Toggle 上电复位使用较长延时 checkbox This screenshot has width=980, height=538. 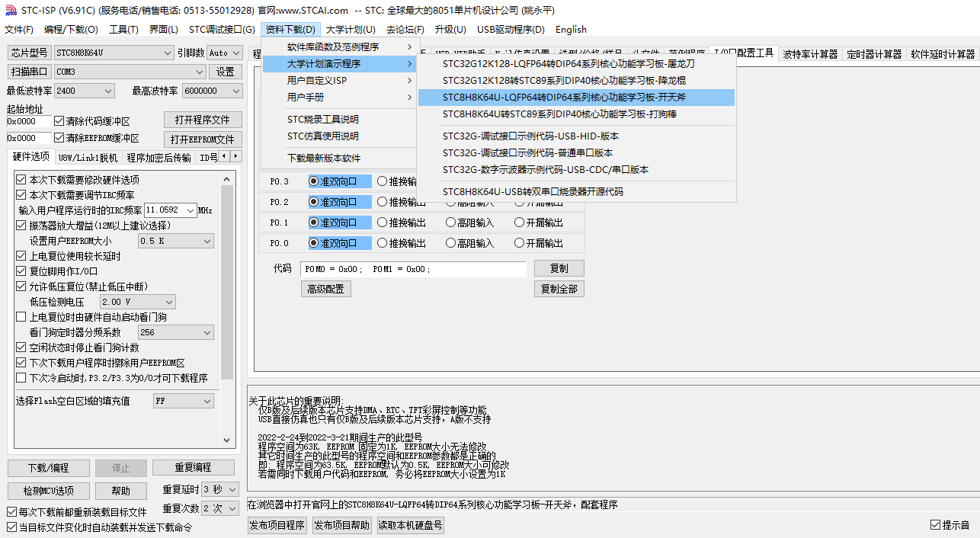21,256
